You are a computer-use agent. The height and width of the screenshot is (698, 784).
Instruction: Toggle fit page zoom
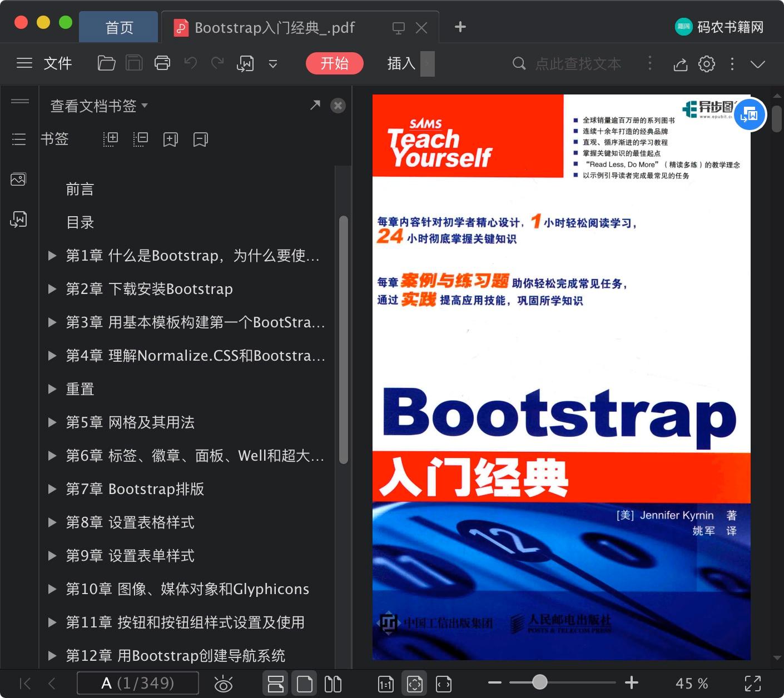[x=415, y=684]
